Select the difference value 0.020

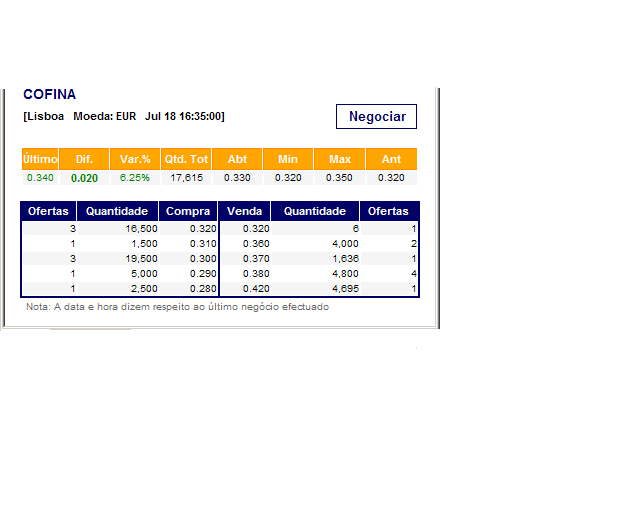84,178
